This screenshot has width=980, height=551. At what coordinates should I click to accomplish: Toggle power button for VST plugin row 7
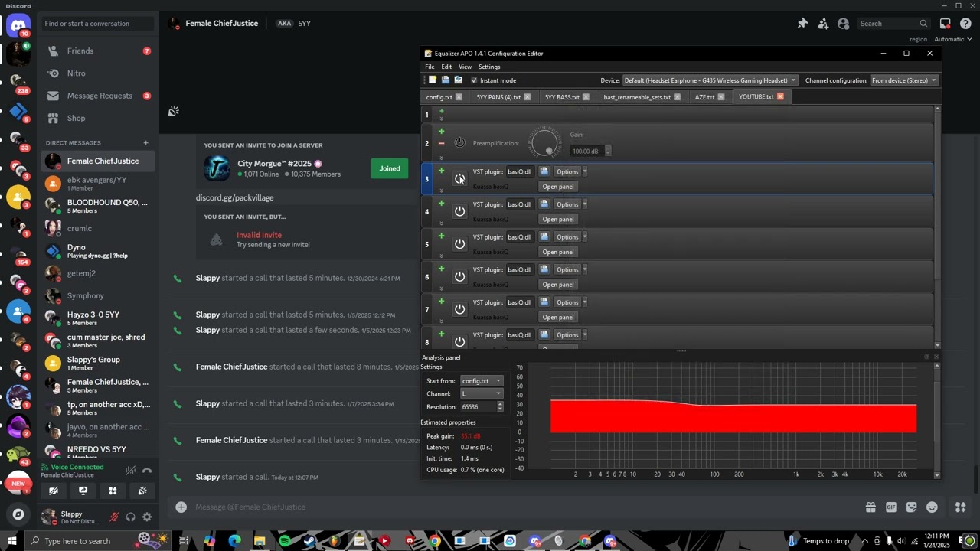[459, 309]
